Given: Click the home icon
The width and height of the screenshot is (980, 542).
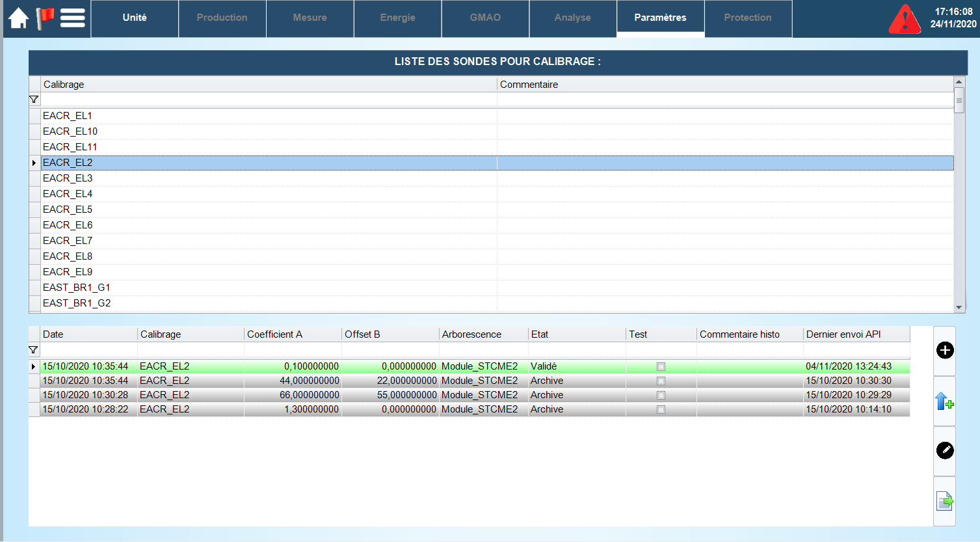Looking at the screenshot, I should point(18,18).
